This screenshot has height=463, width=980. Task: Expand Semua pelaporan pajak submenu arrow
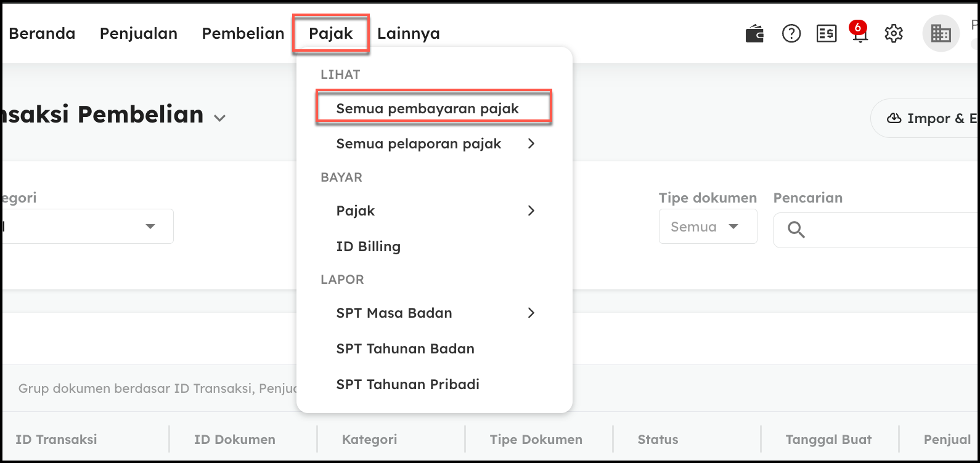(531, 144)
